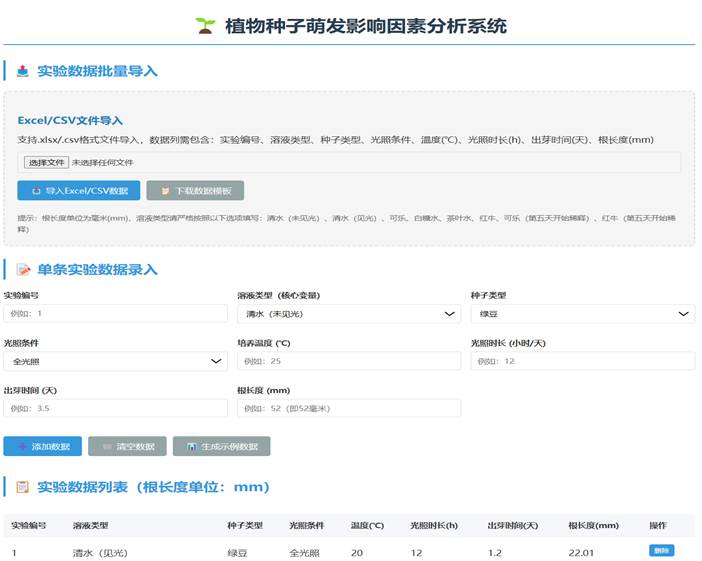Click the 清空数据 button

coord(126,446)
